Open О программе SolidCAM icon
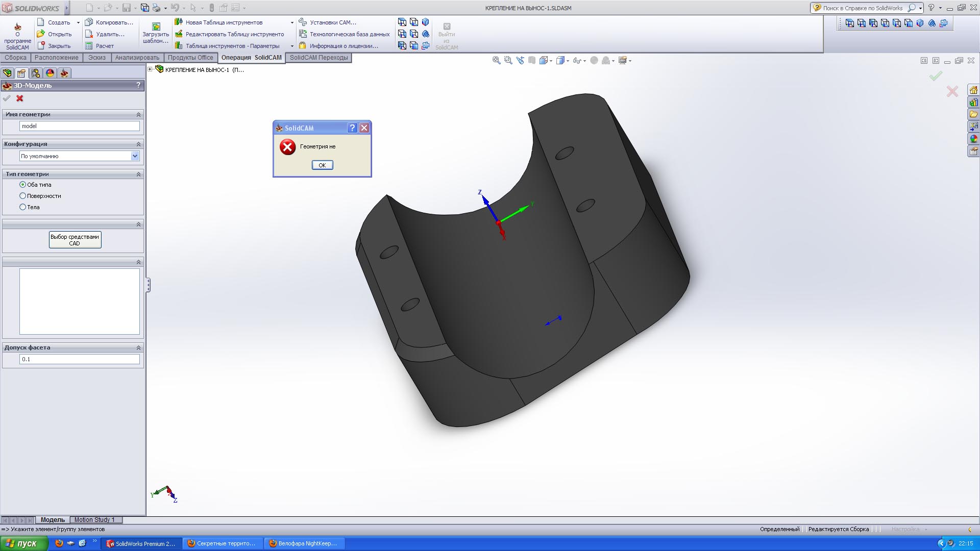The height and width of the screenshot is (551, 980). pyautogui.click(x=17, y=27)
